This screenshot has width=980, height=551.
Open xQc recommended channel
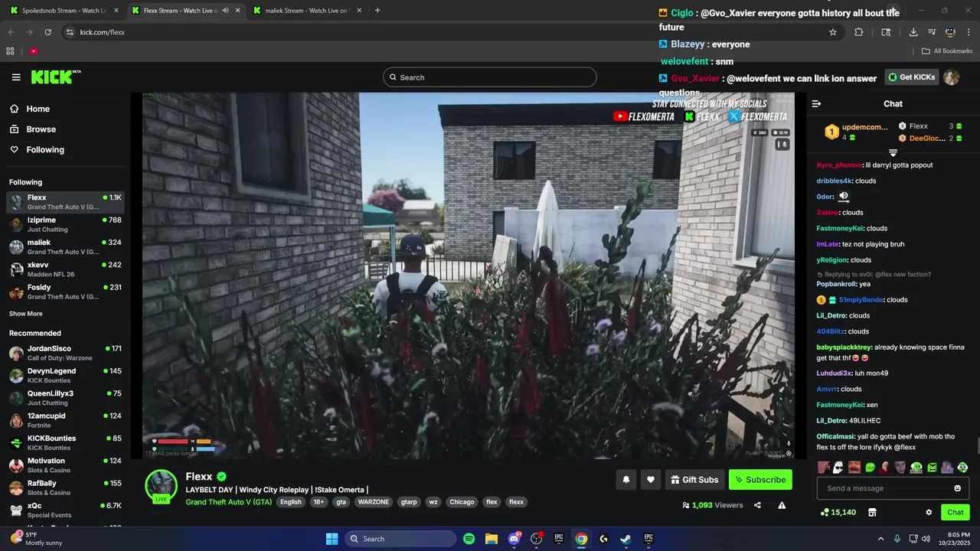pos(65,510)
